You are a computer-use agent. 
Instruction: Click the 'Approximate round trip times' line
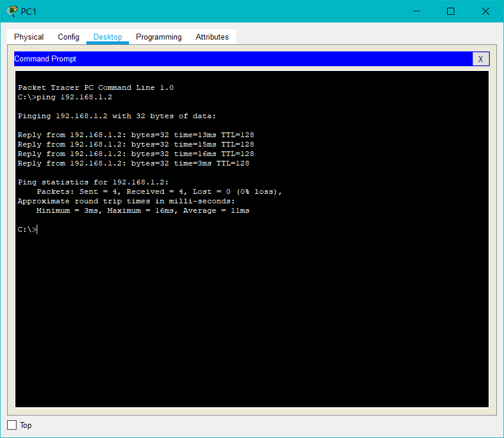(127, 202)
